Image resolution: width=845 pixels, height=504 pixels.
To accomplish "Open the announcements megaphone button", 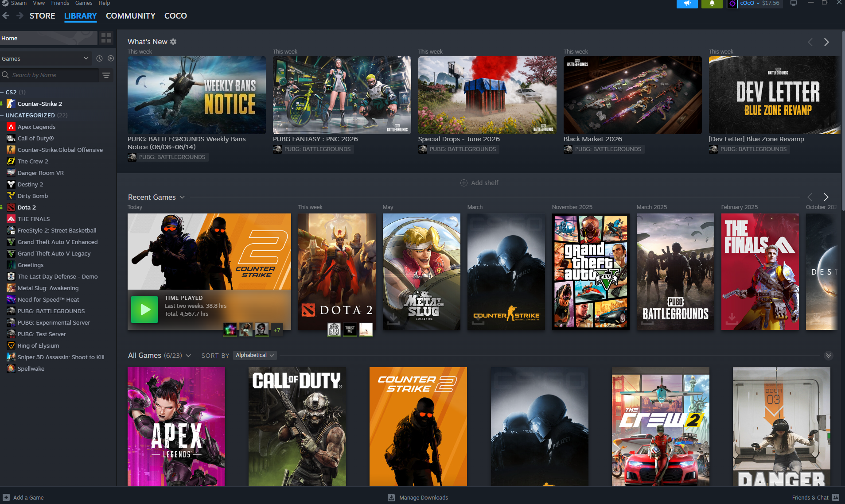I will point(687,4).
